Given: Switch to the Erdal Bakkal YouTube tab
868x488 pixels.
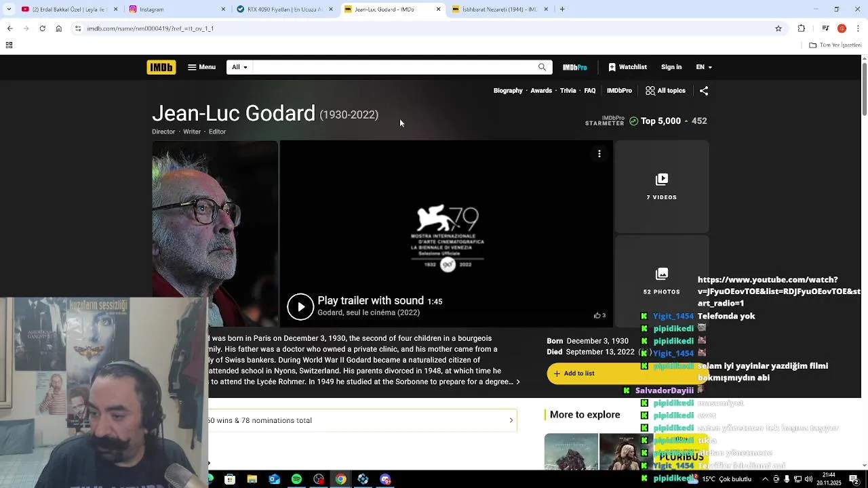Looking at the screenshot, I should (68, 9).
